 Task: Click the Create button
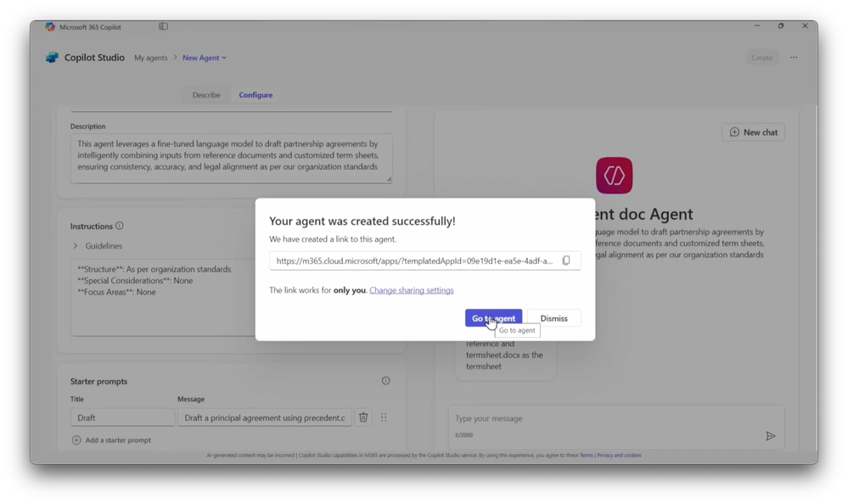pyautogui.click(x=762, y=58)
